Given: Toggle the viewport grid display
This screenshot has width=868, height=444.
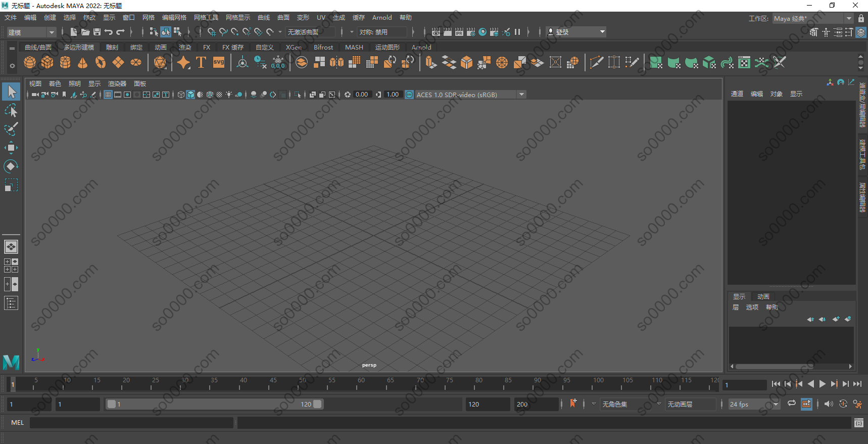Looking at the screenshot, I should tap(108, 95).
